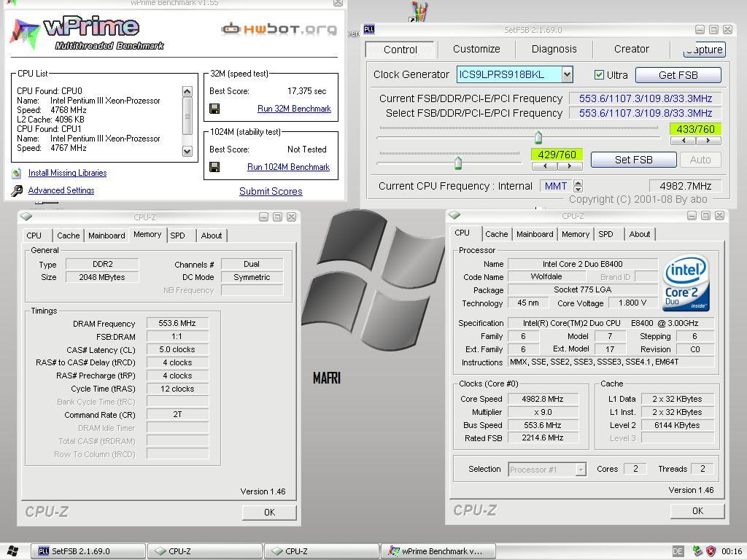Viewport: 747px width, 560px height.
Task: Open Mainboard tab in right CPU-Z window
Action: 535,234
